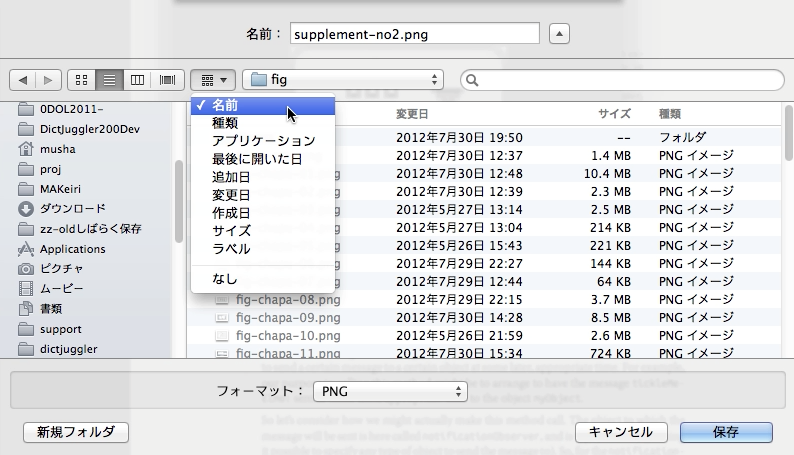Click the back navigation arrow
794x455 pixels.
tap(23, 79)
